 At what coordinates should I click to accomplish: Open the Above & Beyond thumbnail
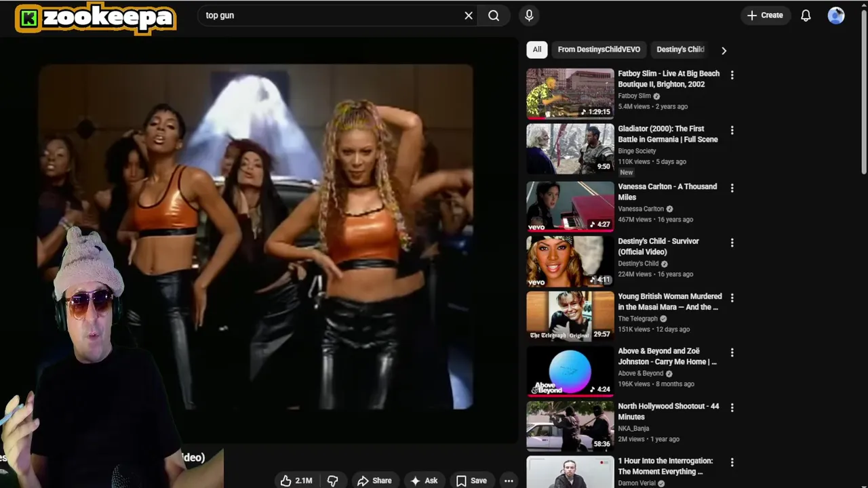(x=570, y=371)
